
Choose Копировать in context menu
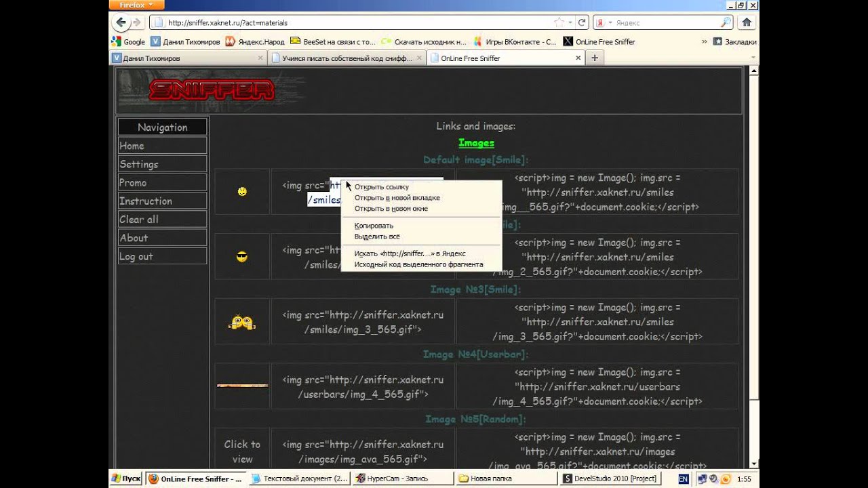pyautogui.click(x=374, y=226)
